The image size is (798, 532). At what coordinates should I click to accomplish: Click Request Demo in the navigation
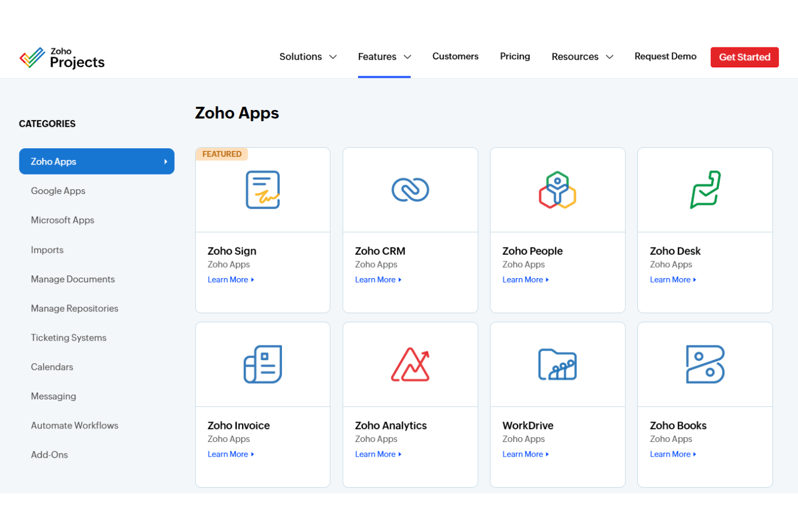point(665,56)
